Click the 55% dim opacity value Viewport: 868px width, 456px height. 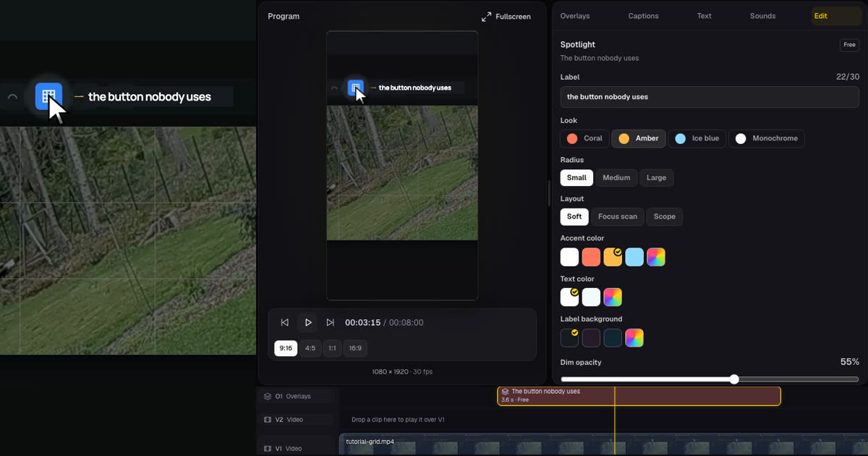coord(849,362)
